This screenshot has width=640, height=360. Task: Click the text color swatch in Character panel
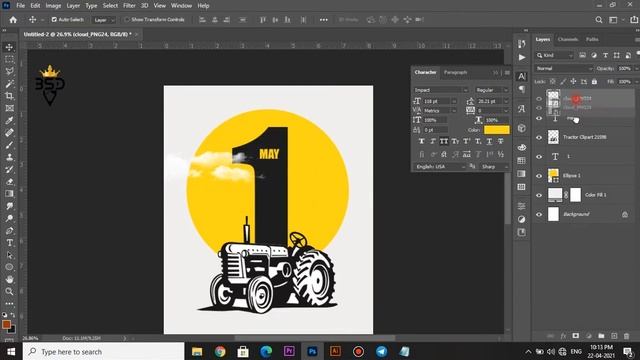point(496,130)
